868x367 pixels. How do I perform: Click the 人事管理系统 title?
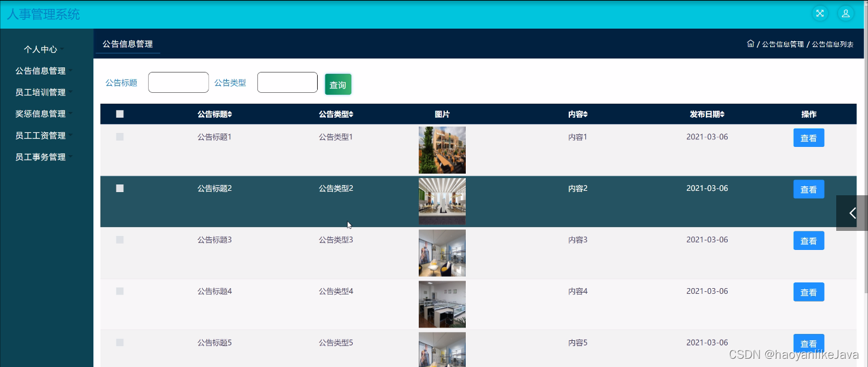point(43,14)
